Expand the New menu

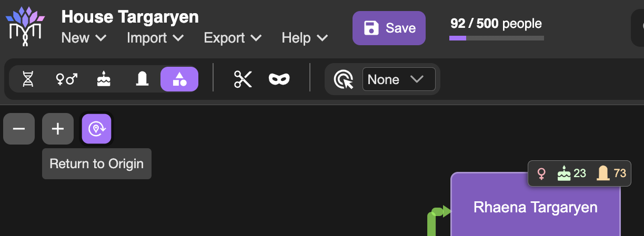(84, 38)
